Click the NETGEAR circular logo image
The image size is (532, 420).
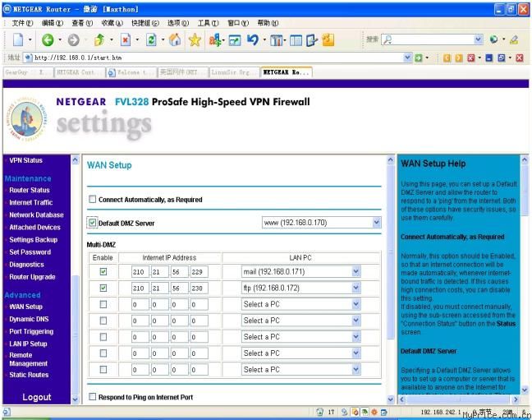(x=27, y=119)
